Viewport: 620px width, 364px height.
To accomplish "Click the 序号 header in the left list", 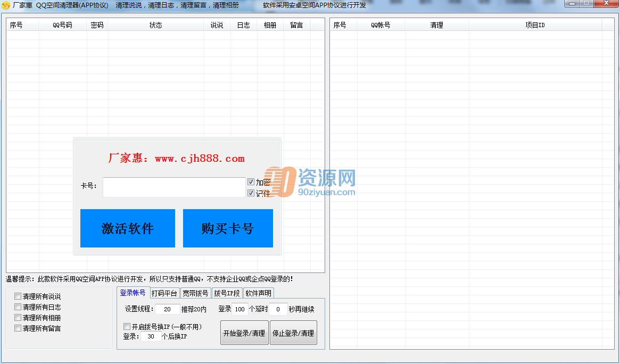I will [22, 25].
